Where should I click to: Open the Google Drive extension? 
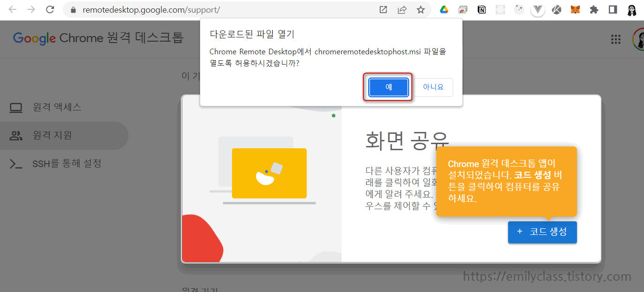[444, 10]
